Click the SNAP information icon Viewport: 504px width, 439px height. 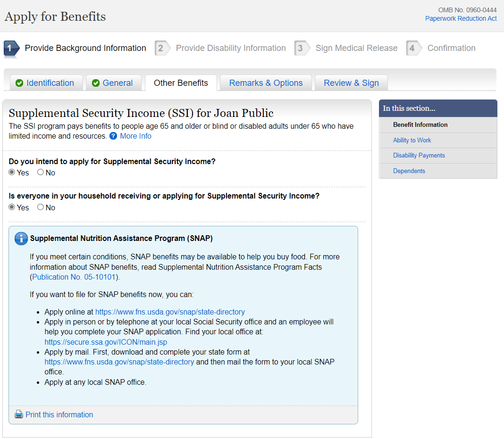pos(21,239)
